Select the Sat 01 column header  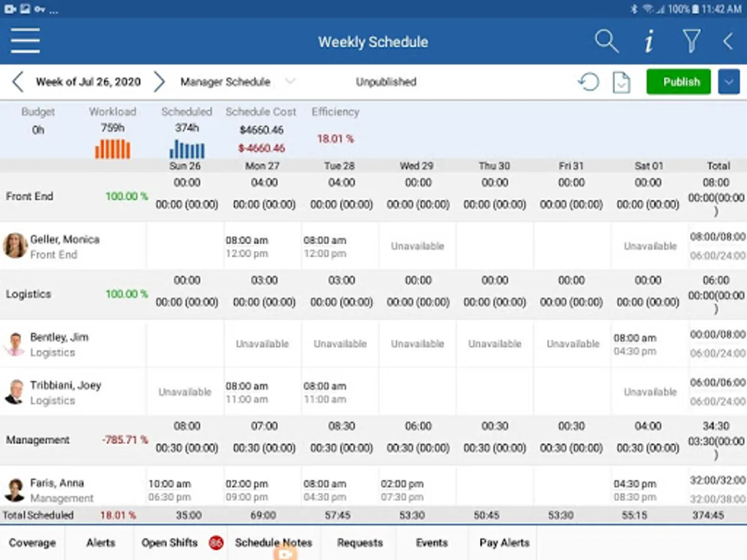(649, 166)
